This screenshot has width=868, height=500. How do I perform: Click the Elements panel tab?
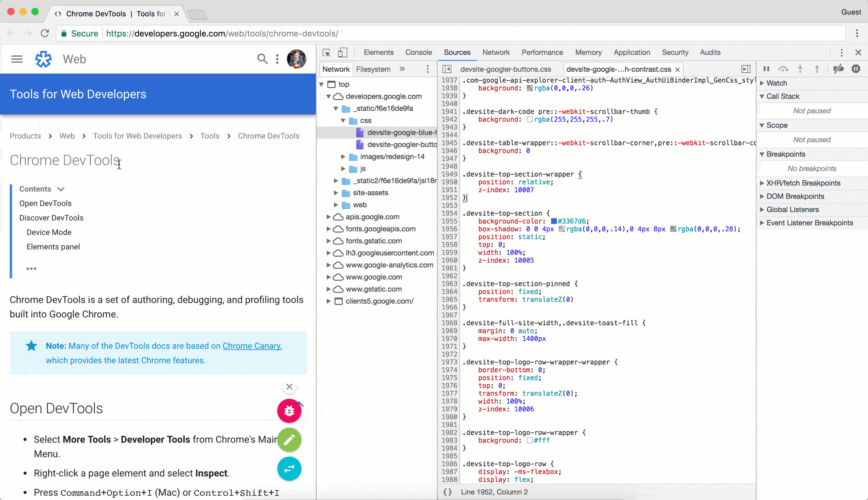[379, 53]
